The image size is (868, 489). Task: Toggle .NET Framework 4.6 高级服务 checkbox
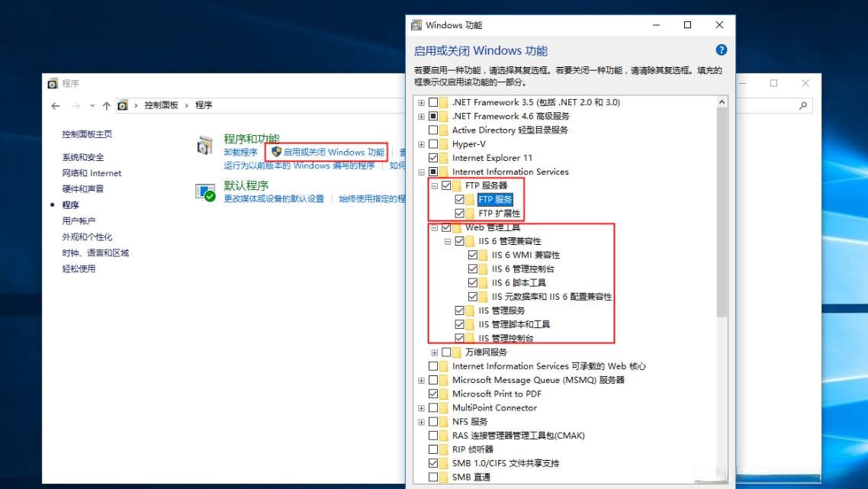pyautogui.click(x=433, y=116)
